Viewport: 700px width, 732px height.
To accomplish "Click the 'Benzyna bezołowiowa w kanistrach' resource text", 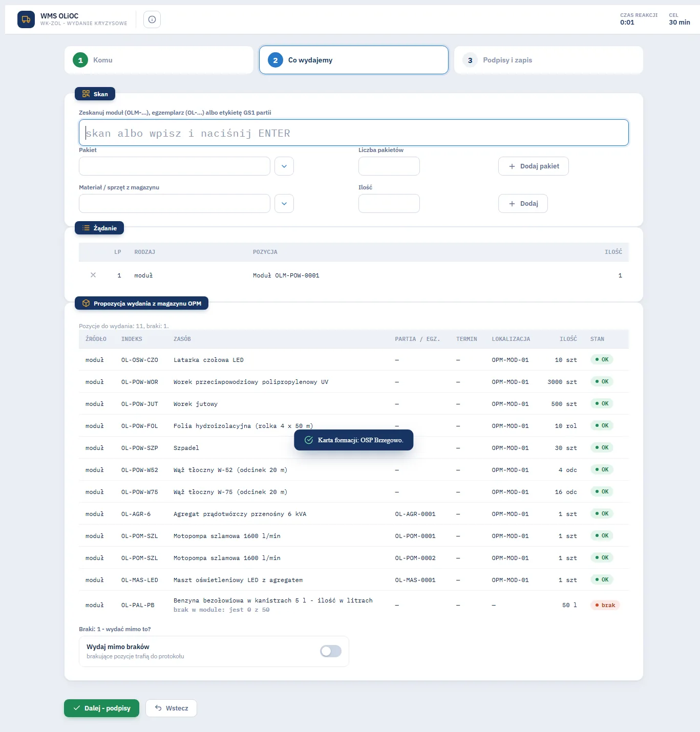I will click(273, 600).
